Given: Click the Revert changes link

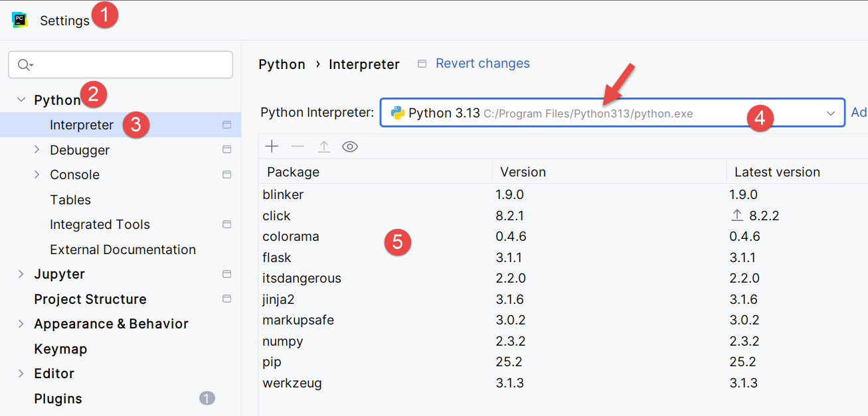Looking at the screenshot, I should (482, 64).
